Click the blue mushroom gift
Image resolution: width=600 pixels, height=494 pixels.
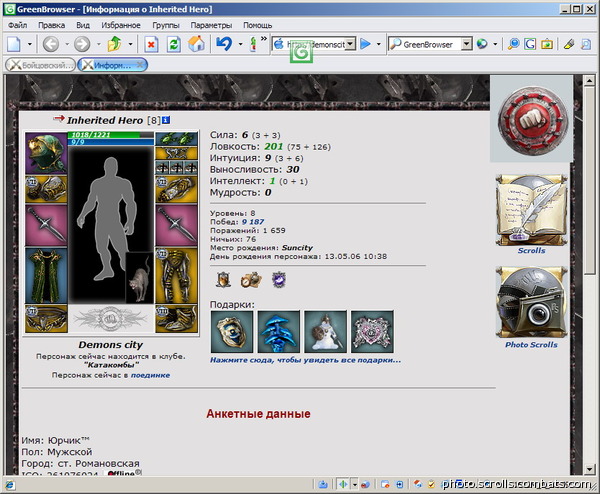279,332
